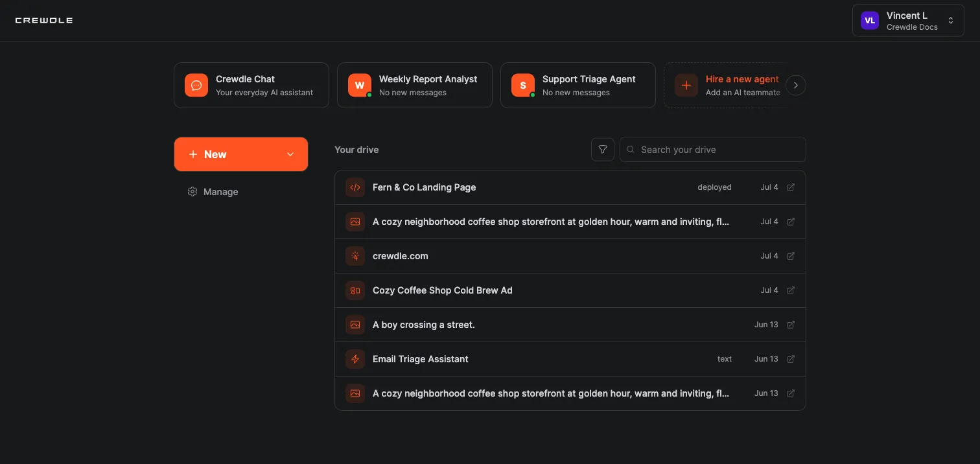This screenshot has height=464, width=980.
Task: Open external link for Email Triage Assistant
Action: [x=791, y=359]
